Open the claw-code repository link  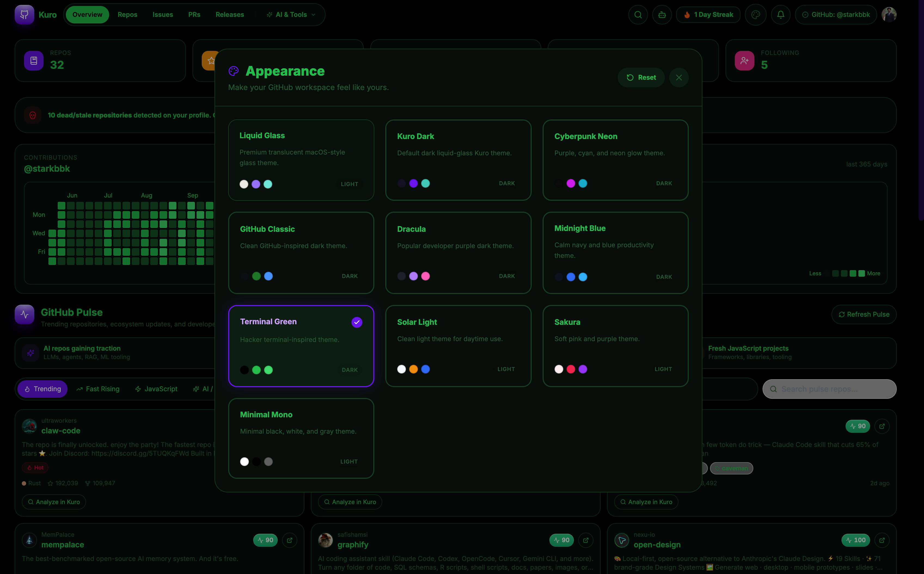coord(61,430)
